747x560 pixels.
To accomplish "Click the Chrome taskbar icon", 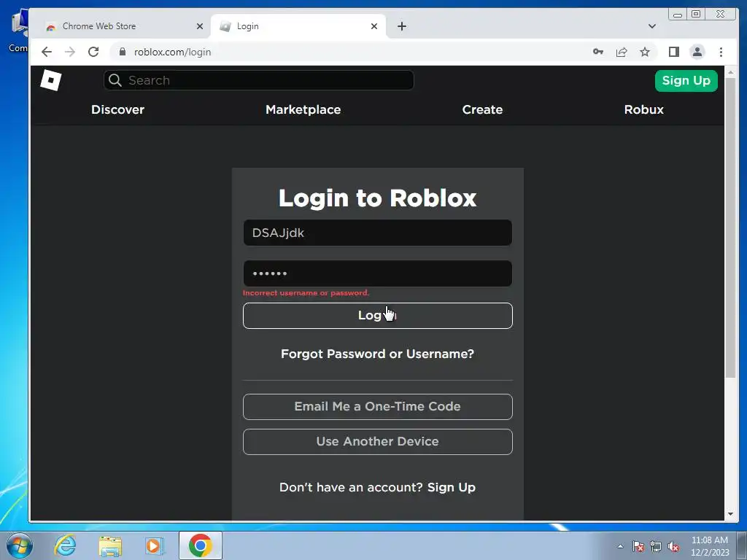I will [200, 545].
